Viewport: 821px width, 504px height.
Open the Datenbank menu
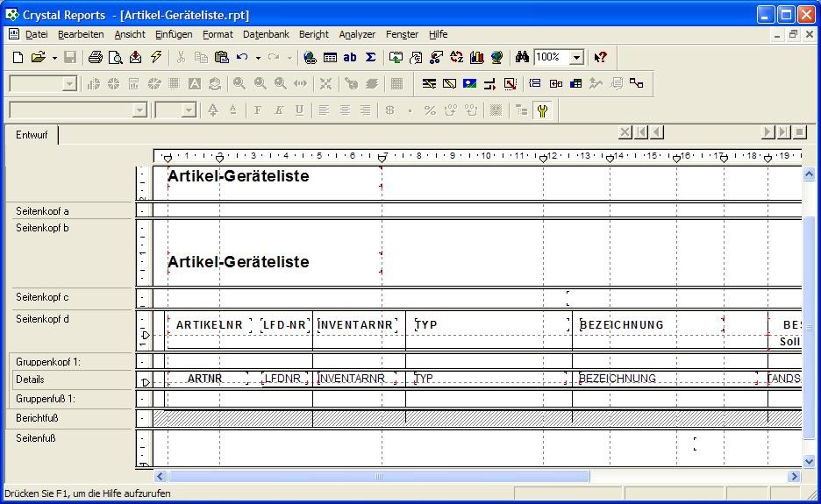[266, 34]
